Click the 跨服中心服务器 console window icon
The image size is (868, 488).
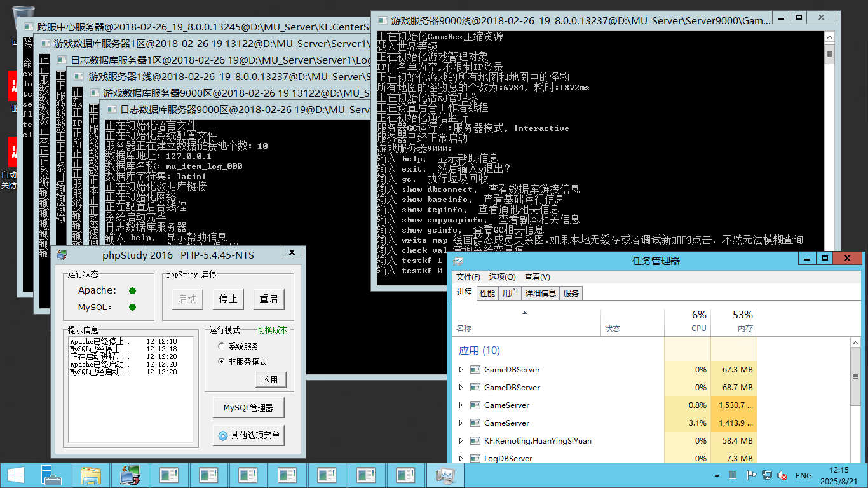[x=29, y=27]
